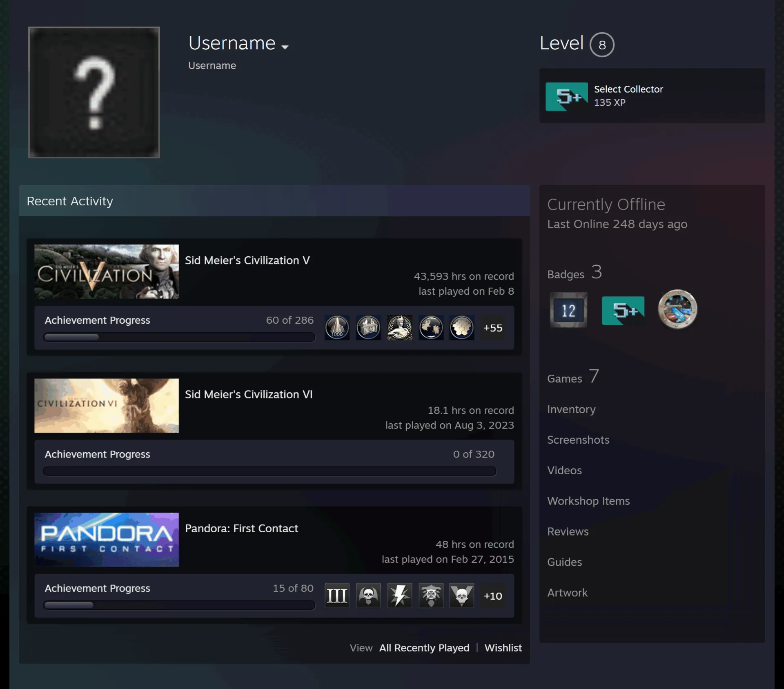Open the Reviews link
Viewport: 784px width, 689px height.
pyautogui.click(x=568, y=531)
